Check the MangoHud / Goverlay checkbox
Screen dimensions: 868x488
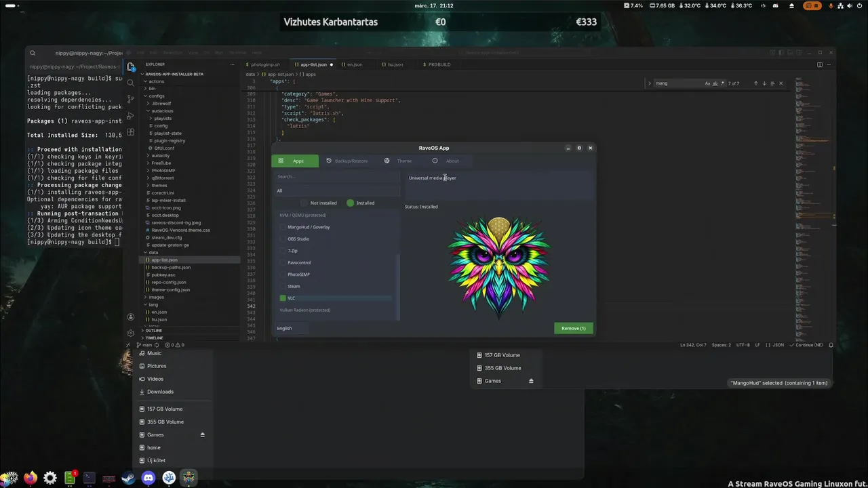(x=283, y=227)
